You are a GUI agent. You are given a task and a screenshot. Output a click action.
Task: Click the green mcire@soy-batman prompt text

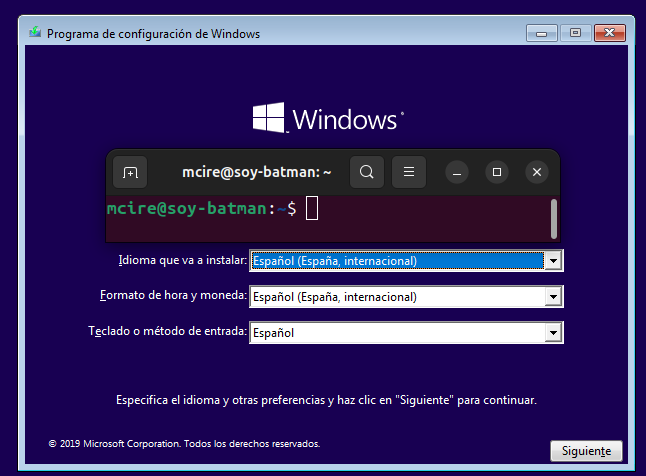[187, 209]
